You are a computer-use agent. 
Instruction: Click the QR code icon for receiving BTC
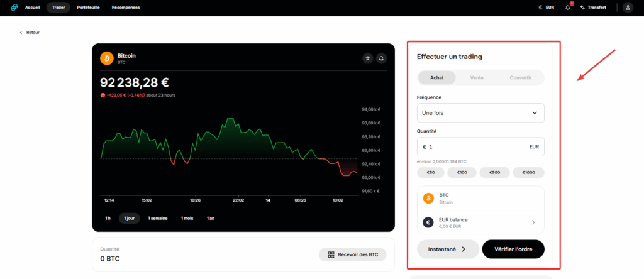(331, 254)
